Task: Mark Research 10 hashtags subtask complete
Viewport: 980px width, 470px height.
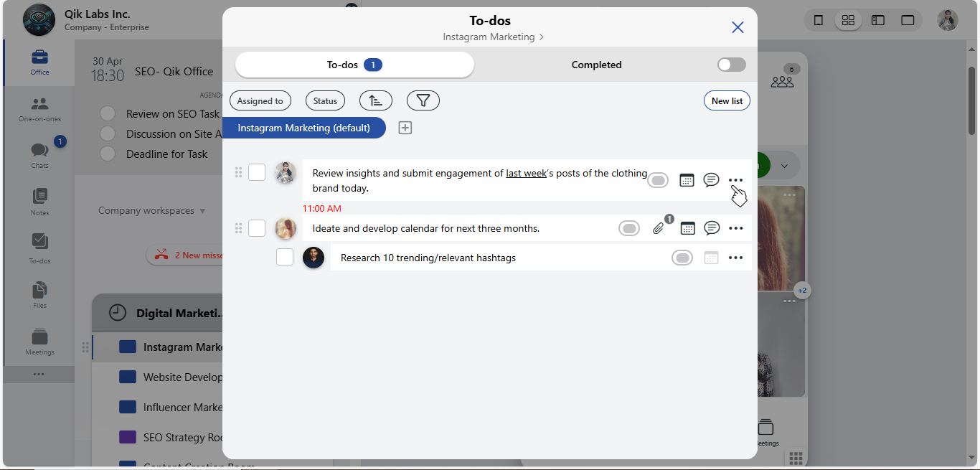Action: 285,257
